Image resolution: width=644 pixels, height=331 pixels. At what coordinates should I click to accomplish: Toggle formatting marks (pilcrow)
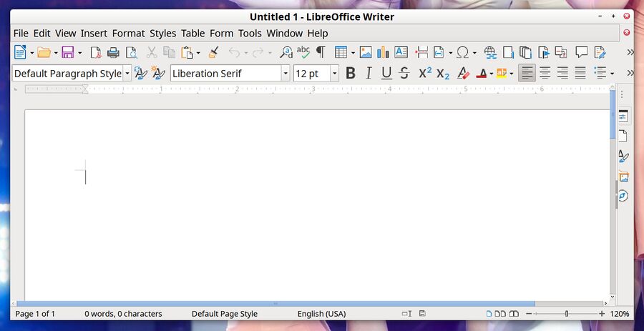[321, 52]
